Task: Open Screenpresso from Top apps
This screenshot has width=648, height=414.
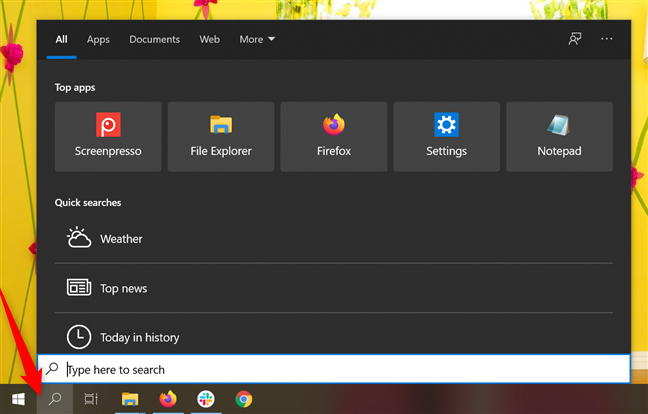Action: click(108, 137)
